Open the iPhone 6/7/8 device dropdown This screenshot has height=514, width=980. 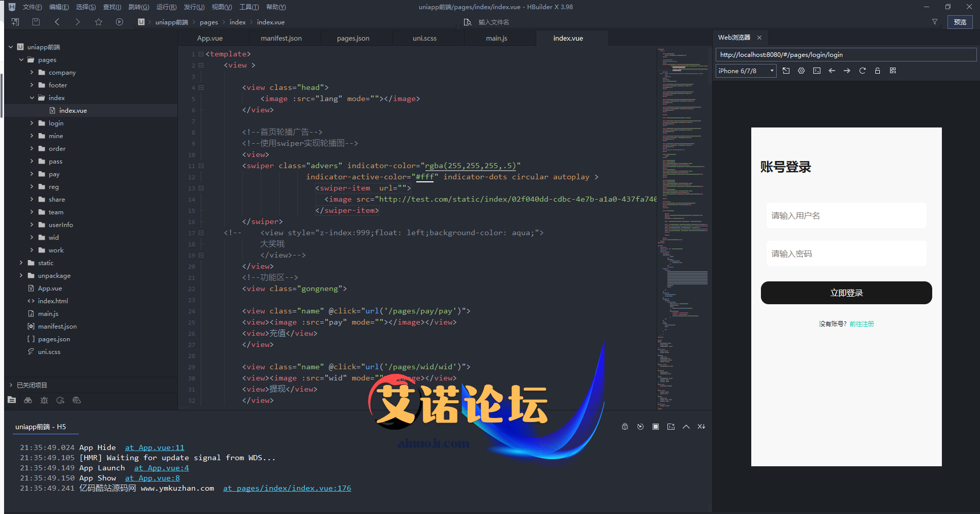[x=746, y=71]
